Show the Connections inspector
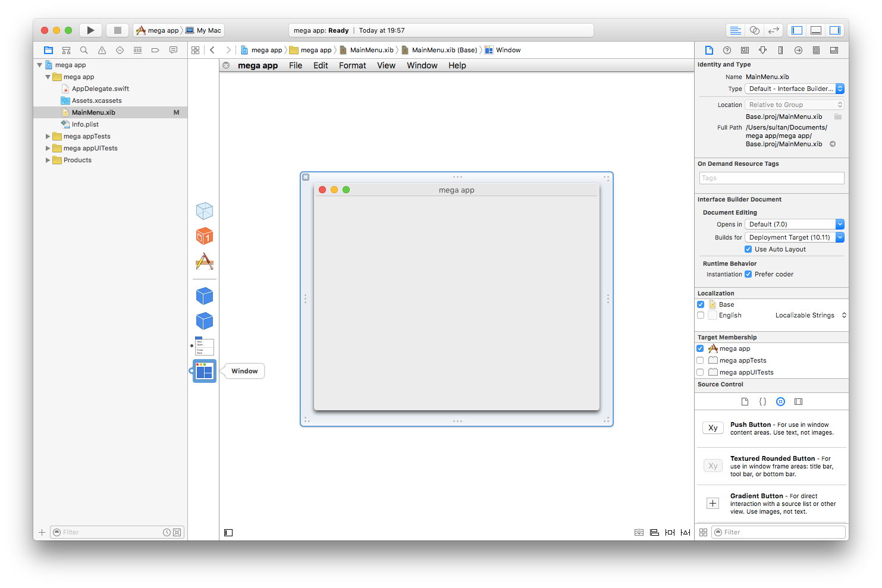This screenshot has width=882, height=588. tap(798, 50)
